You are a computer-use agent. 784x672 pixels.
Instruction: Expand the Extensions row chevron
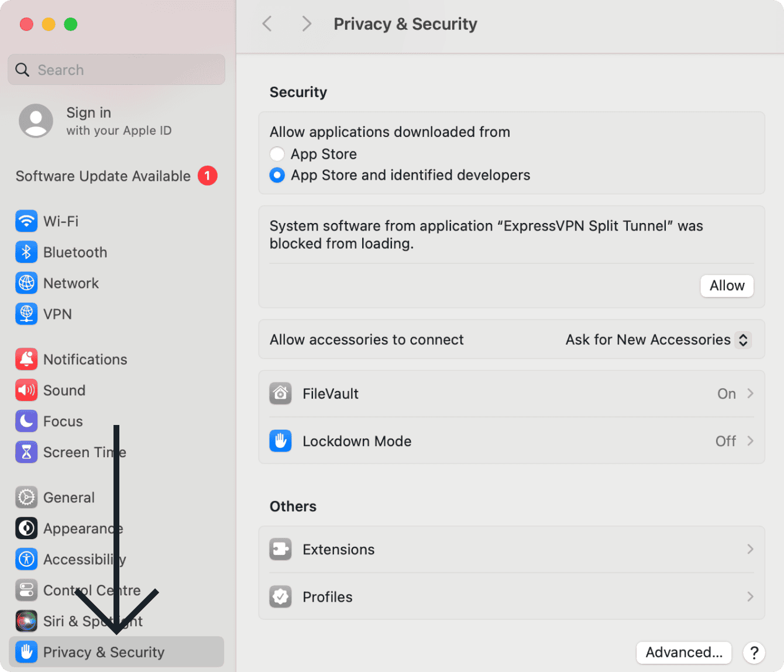click(750, 549)
